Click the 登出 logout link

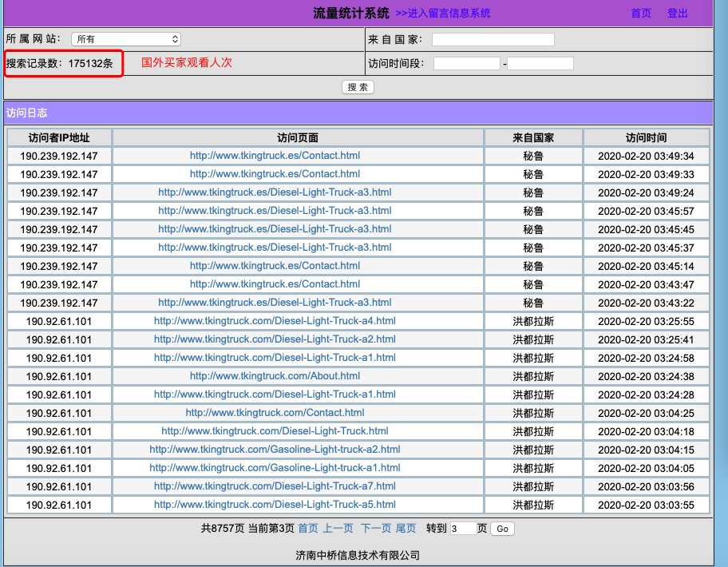[678, 14]
